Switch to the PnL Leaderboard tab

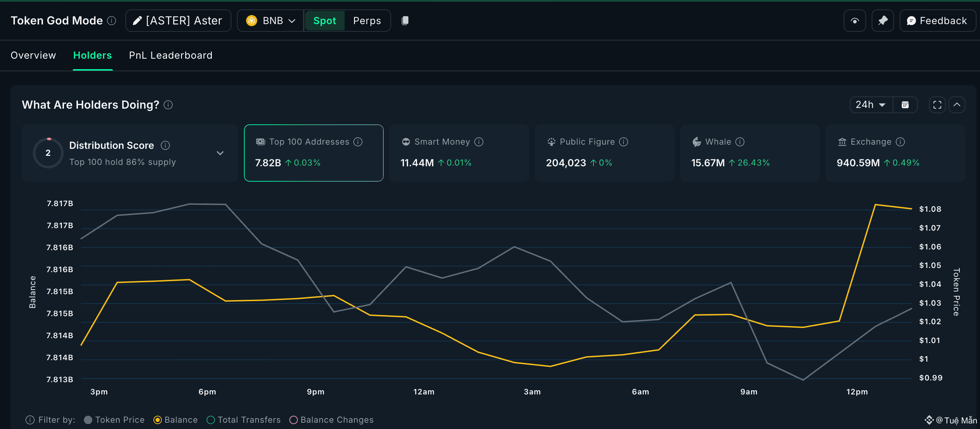click(x=171, y=56)
